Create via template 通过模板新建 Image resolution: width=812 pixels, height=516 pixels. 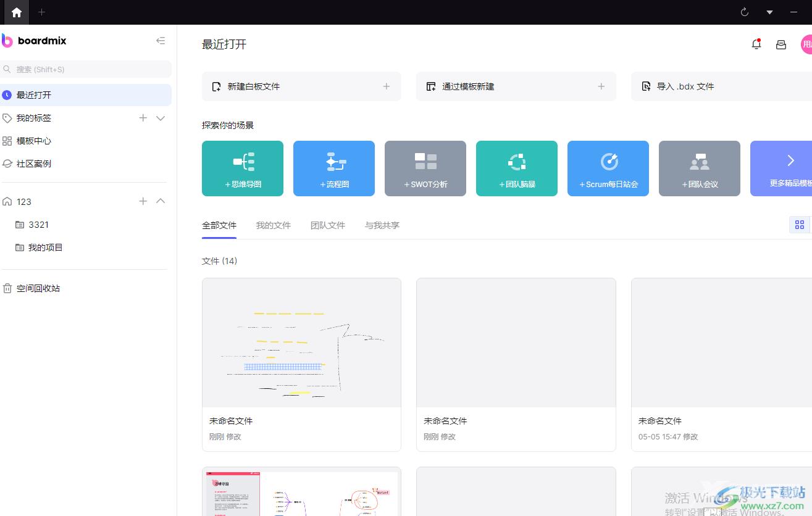(x=516, y=86)
